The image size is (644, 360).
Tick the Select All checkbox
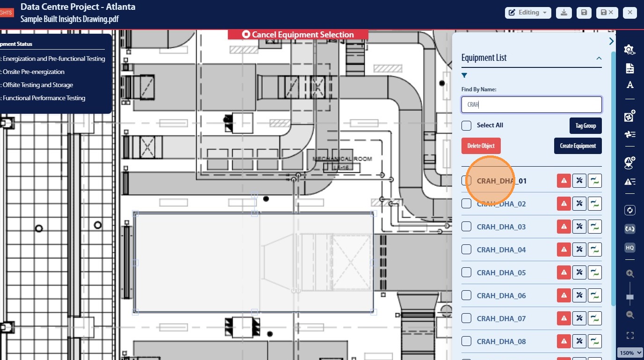pos(466,125)
